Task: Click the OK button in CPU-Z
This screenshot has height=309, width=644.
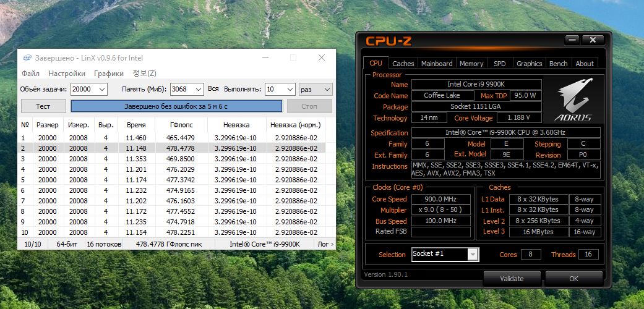Action: 573,279
